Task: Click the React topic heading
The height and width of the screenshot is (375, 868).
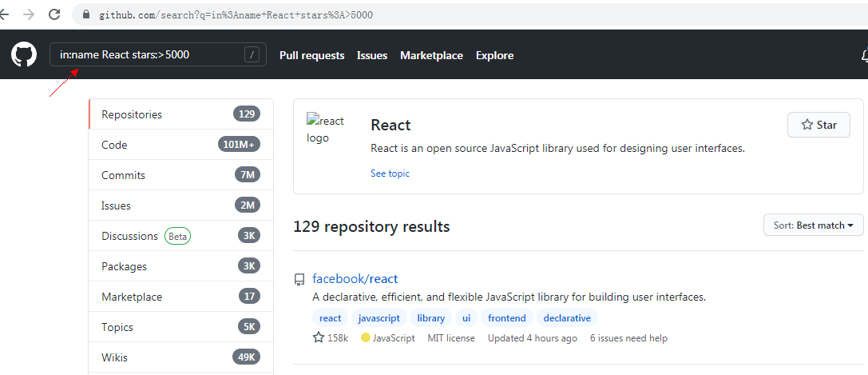Action: 390,125
